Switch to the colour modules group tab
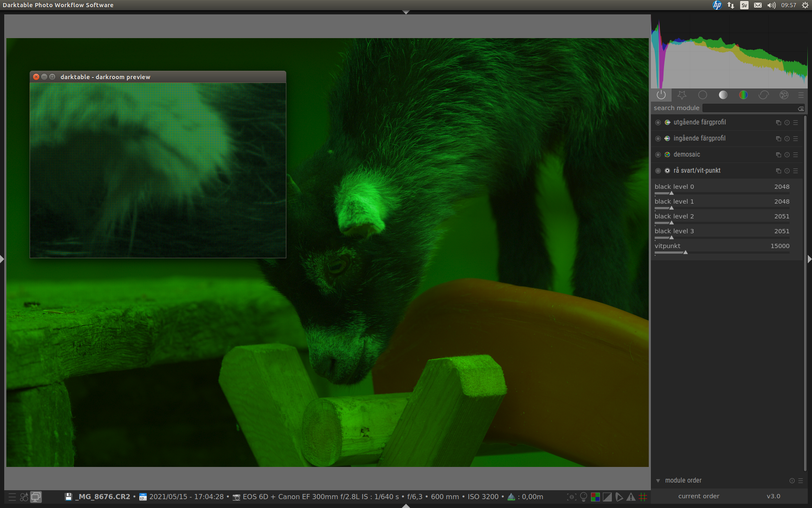The image size is (812, 508). [743, 95]
